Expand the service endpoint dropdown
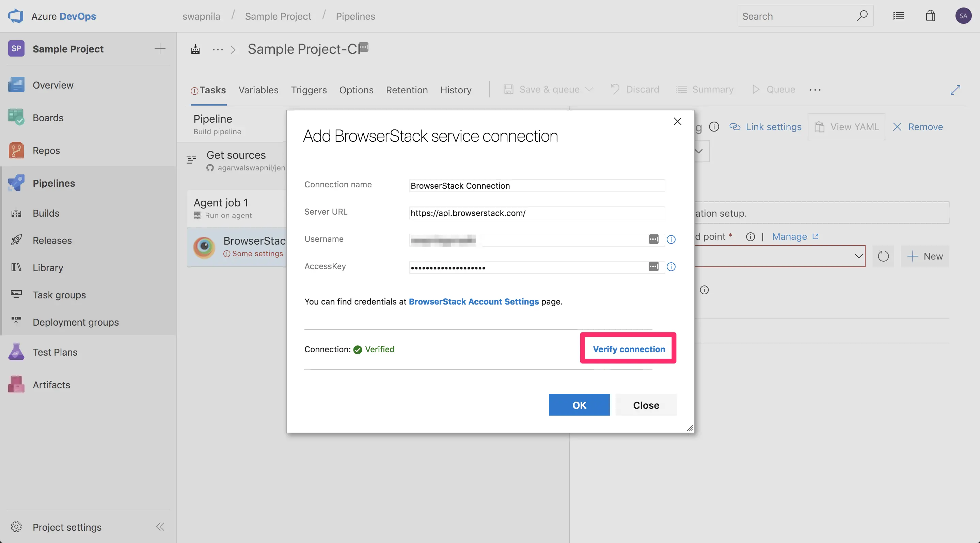The image size is (980, 543). tap(858, 256)
